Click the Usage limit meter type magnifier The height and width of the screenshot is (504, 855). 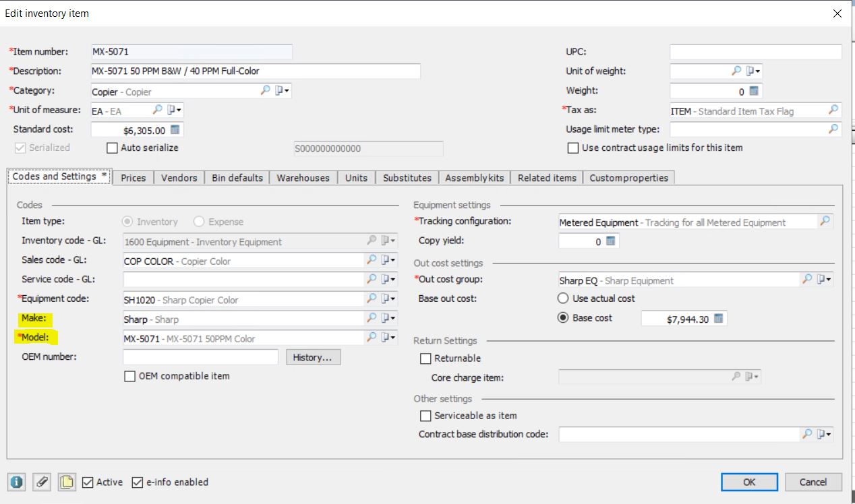coord(834,129)
